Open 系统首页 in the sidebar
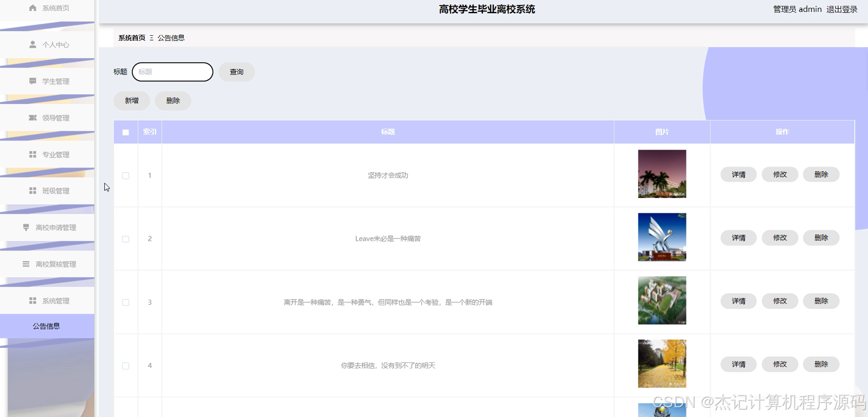Image resolution: width=868 pixels, height=417 pixels. pos(48,8)
